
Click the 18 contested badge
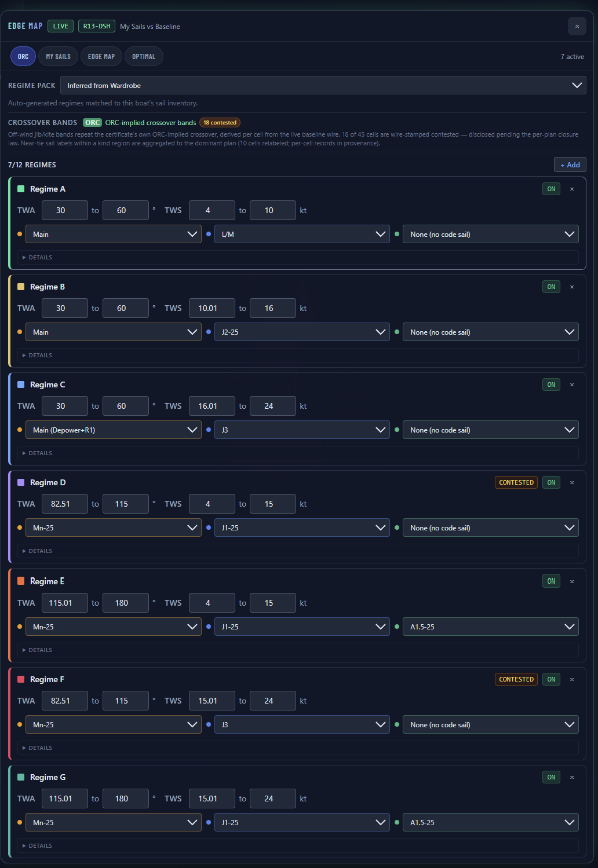pyautogui.click(x=220, y=122)
